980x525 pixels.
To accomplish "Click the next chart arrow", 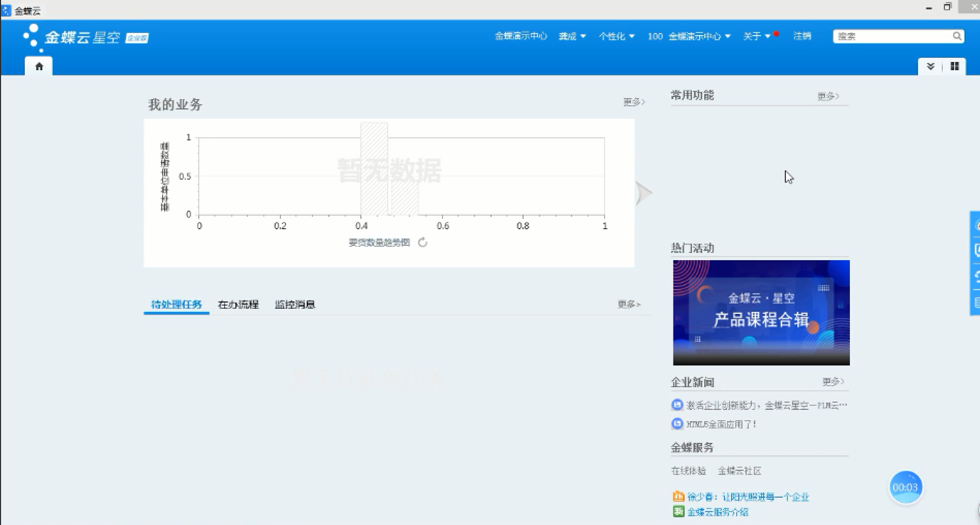I will click(x=643, y=194).
